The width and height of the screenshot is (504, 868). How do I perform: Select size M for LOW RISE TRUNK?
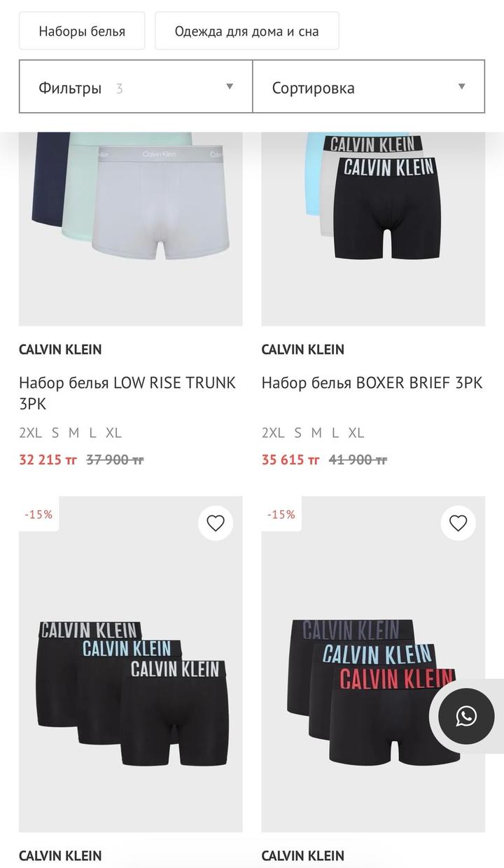click(73, 433)
